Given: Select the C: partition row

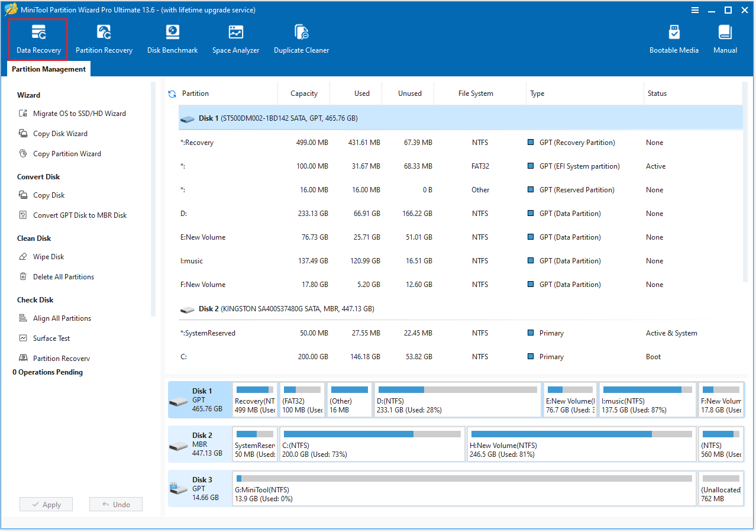Looking at the screenshot, I should pyautogui.click(x=460, y=357).
